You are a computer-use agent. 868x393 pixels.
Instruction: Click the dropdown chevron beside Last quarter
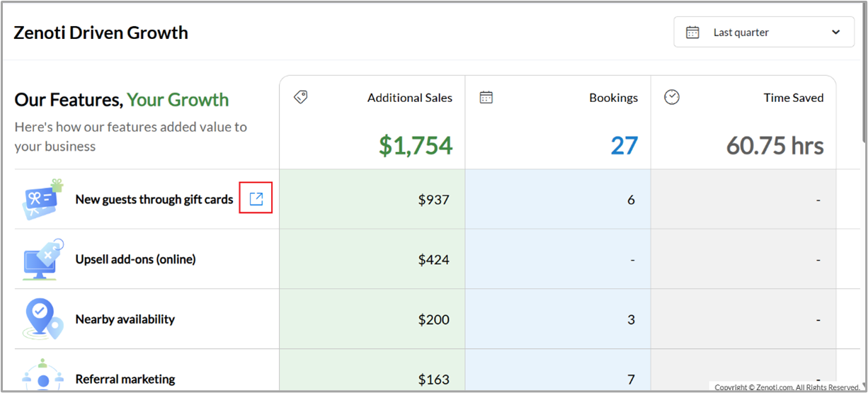pos(835,32)
